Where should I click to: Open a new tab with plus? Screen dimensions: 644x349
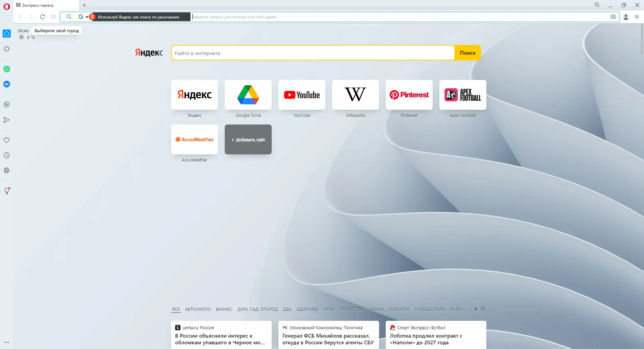pyautogui.click(x=85, y=5)
